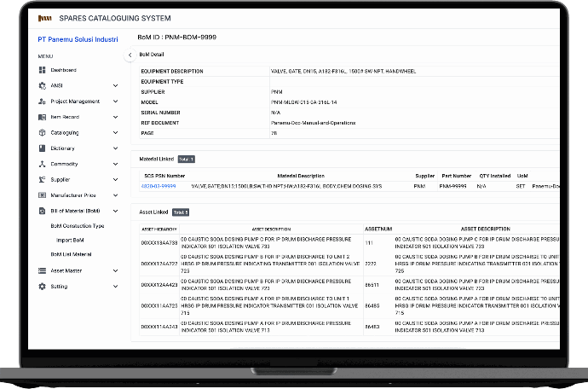The image size is (588, 389).
Task: Collapse sidebar using the left chevron button
Action: tap(130, 55)
